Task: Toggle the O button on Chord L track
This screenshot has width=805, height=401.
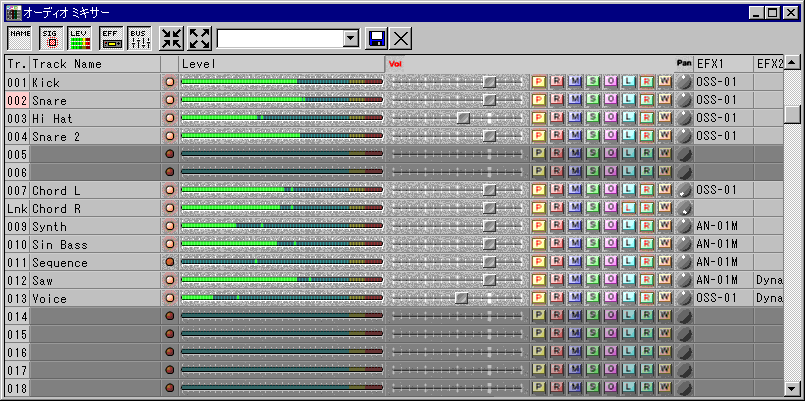Action: click(x=610, y=190)
